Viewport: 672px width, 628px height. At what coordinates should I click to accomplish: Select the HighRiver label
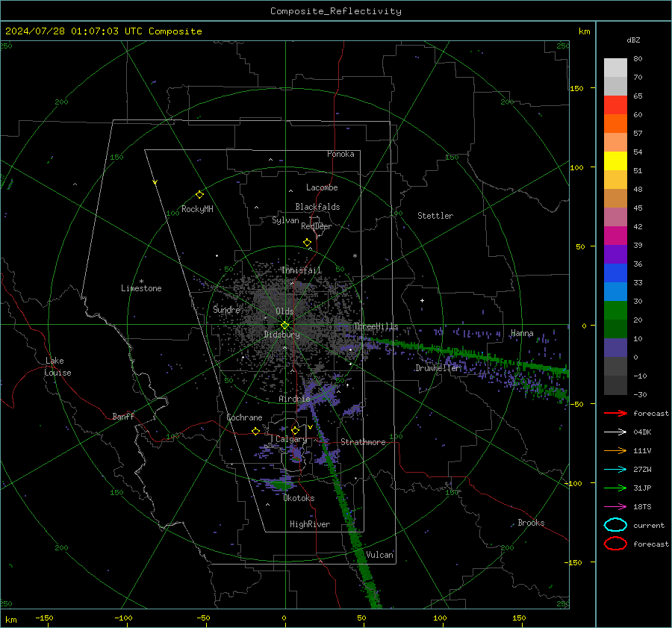[x=310, y=524]
